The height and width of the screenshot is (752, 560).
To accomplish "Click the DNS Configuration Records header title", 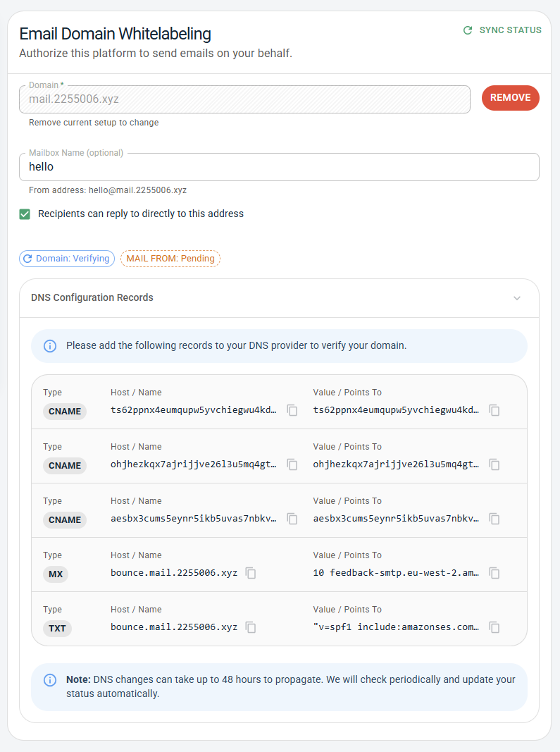I will 92,297.
